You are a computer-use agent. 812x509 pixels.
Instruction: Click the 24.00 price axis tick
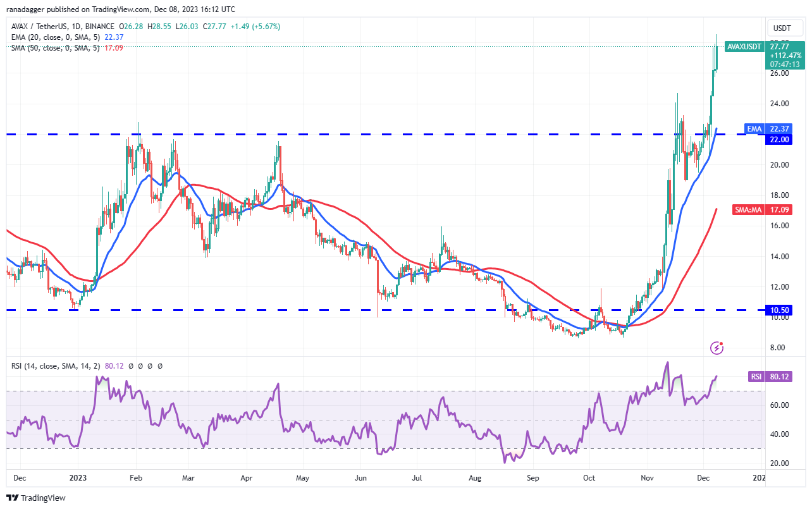(x=778, y=104)
